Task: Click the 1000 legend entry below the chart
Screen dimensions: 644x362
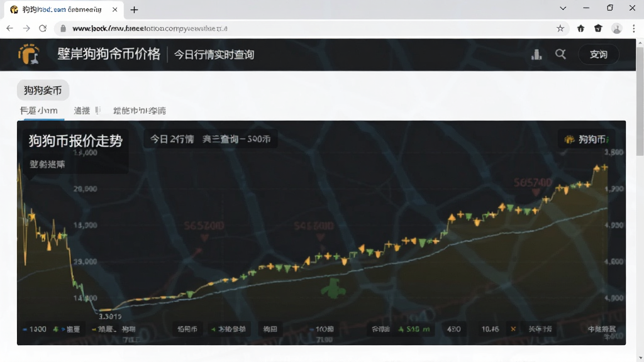Action: coord(35,329)
